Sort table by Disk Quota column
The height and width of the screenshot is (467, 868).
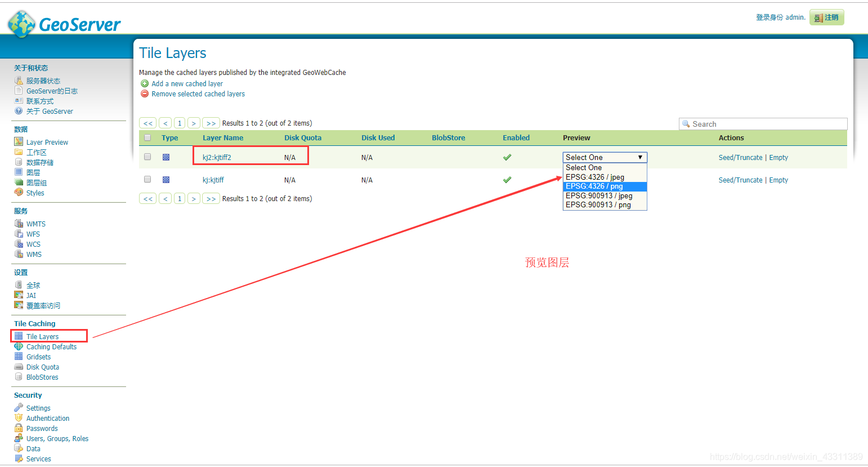(x=303, y=137)
